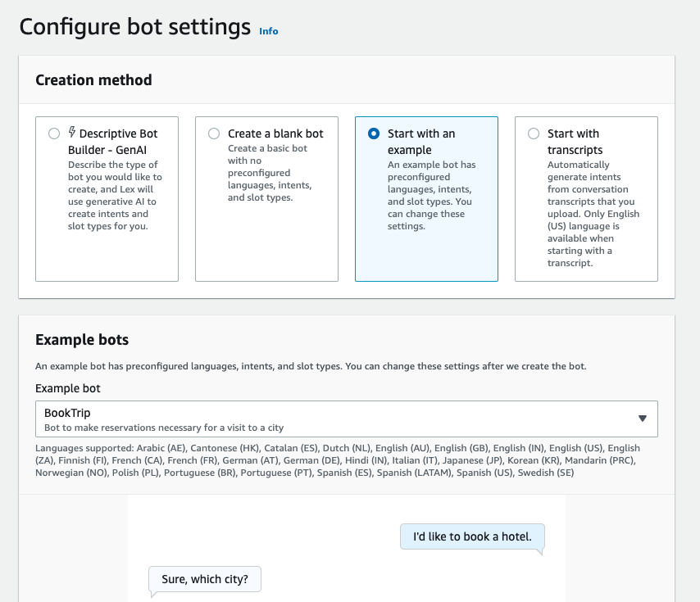This screenshot has width=700, height=602.
Task: Click the Creation method section header
Action: (x=93, y=80)
